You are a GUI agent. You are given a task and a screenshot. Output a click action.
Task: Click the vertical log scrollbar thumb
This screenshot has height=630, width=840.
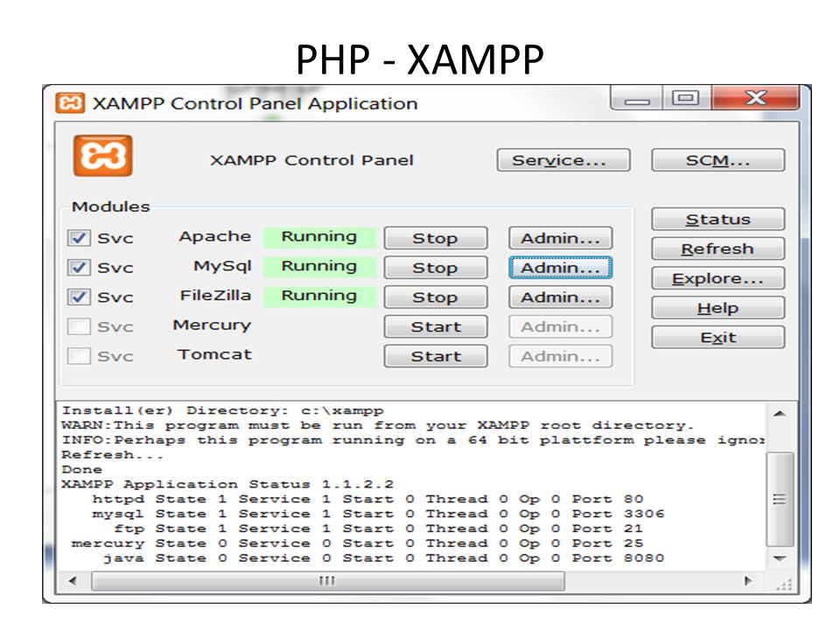pos(780,500)
